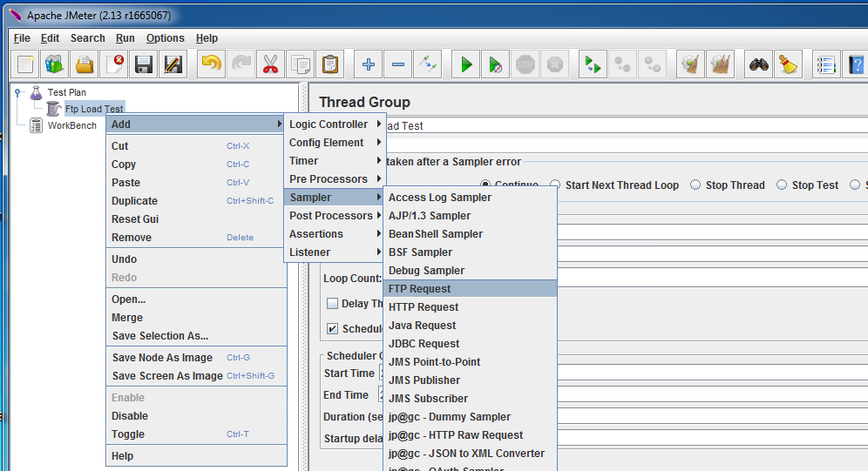Choose jp@gc - Dummy Sampler entry
Screen dimensions: 868x471
pyautogui.click(x=470, y=416)
